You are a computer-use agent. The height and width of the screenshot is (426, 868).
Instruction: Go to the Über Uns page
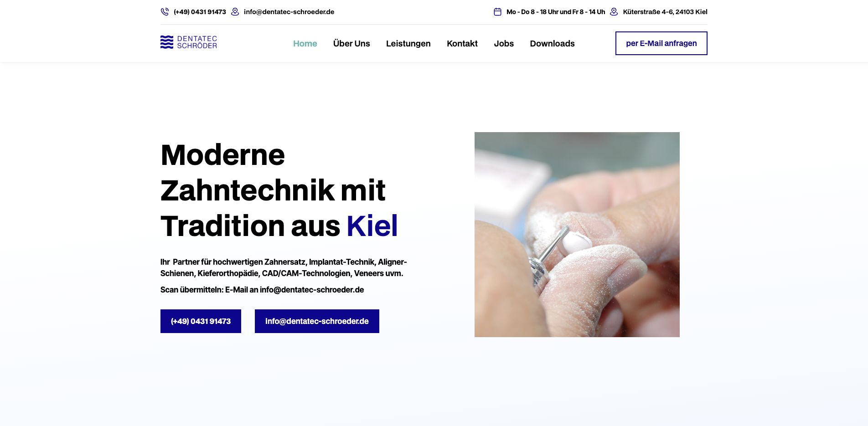click(351, 43)
